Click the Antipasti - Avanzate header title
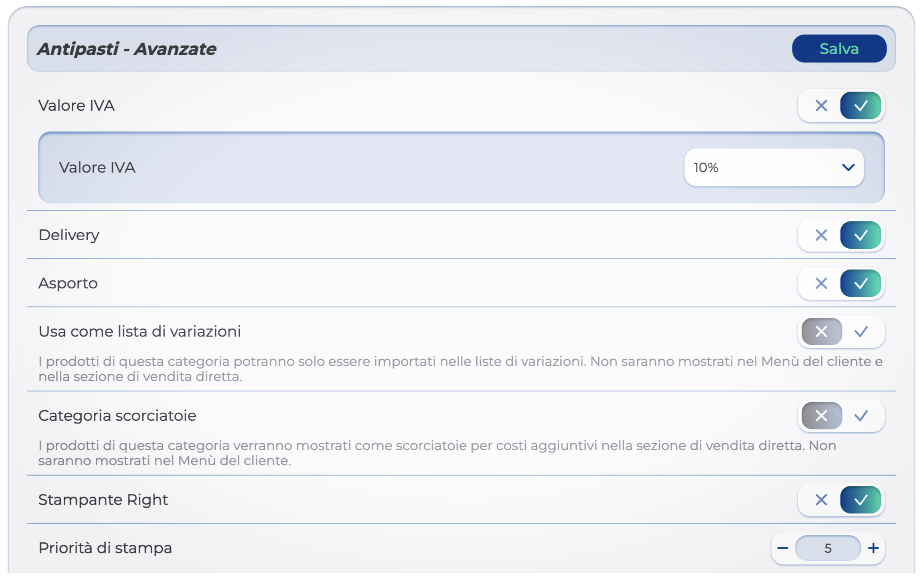The width and height of the screenshot is (924, 579). tap(127, 49)
